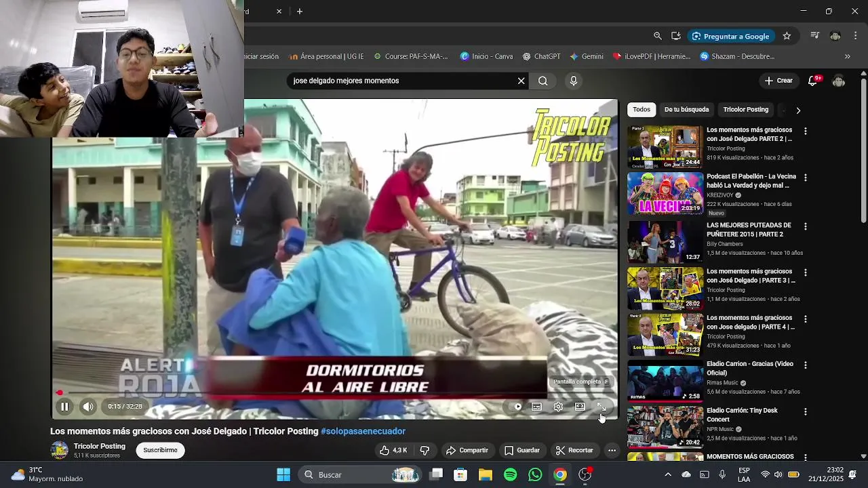Screen dimensions: 868x488
Task: Open File Explorer from the taskbar
Action: point(486,474)
